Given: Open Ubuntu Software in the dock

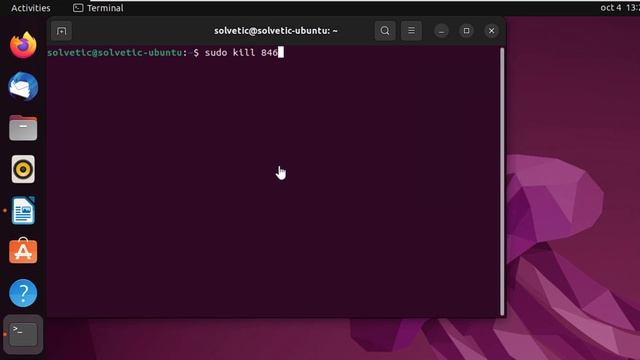Looking at the screenshot, I should (23, 251).
